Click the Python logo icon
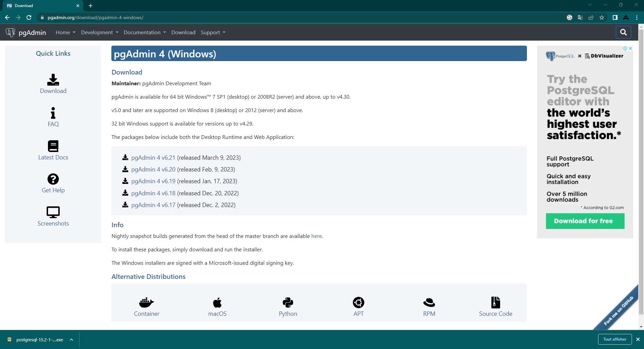Viewport: 644px width, 349px height. pos(288,302)
